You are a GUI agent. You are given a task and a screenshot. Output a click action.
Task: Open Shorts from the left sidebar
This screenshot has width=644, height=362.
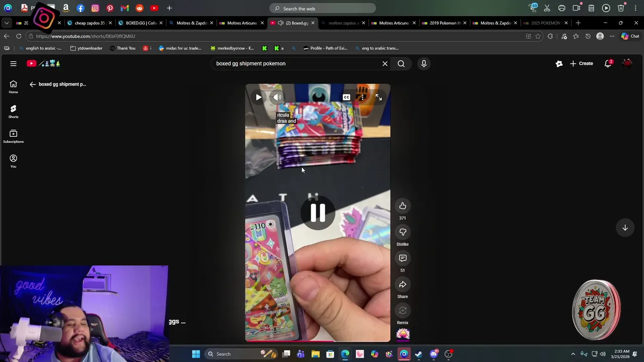click(13, 112)
